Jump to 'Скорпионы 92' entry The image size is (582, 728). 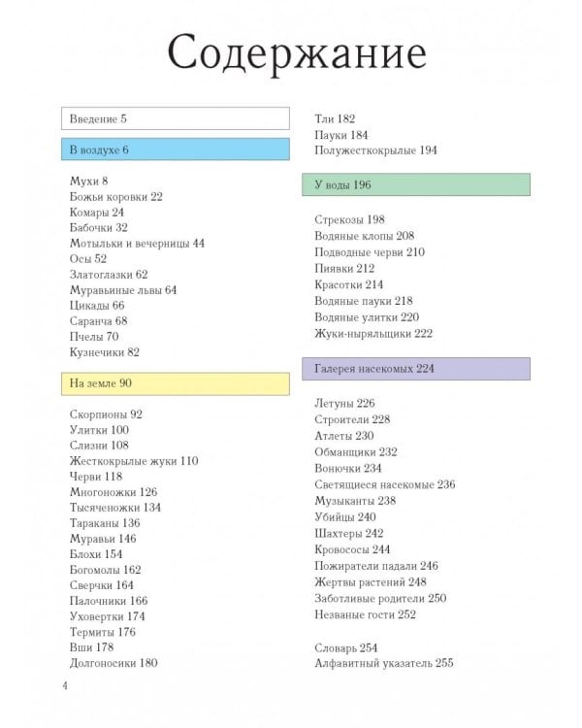pyautogui.click(x=106, y=414)
